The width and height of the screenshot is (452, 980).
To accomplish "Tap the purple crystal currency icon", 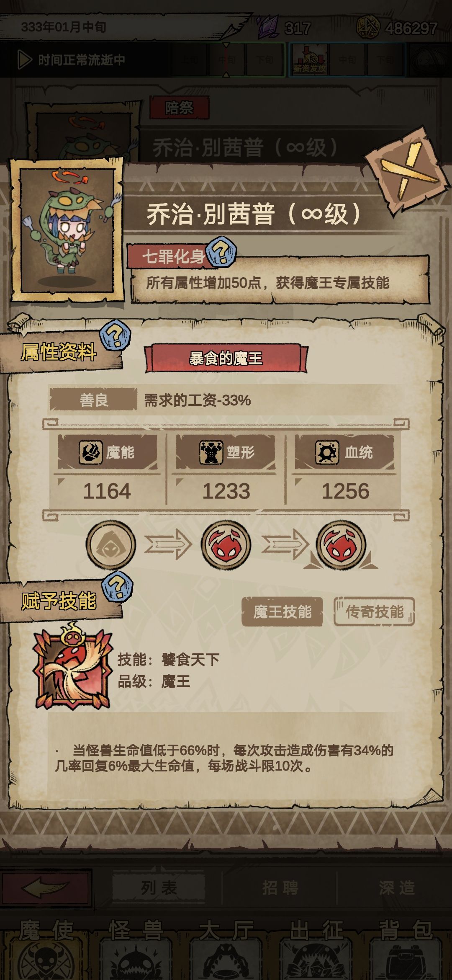I will pos(268,27).
